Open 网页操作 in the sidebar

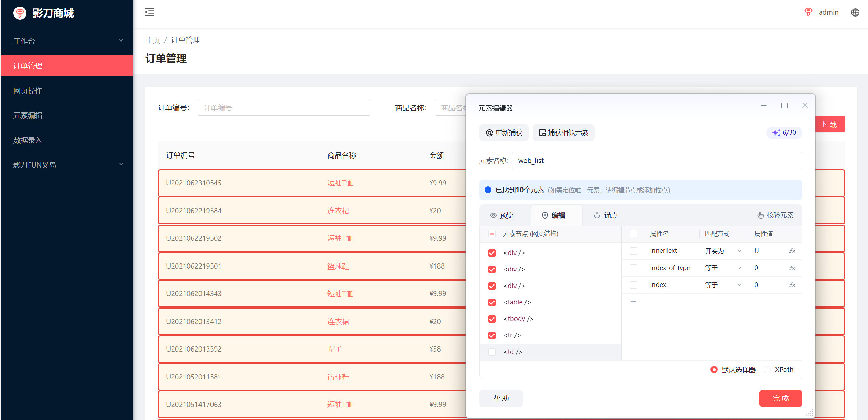coord(67,90)
